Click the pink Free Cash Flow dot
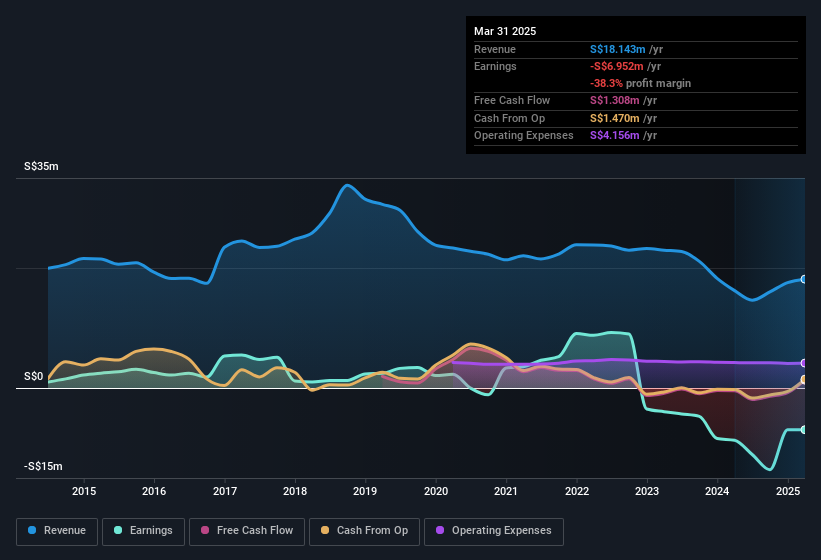 coord(205,530)
